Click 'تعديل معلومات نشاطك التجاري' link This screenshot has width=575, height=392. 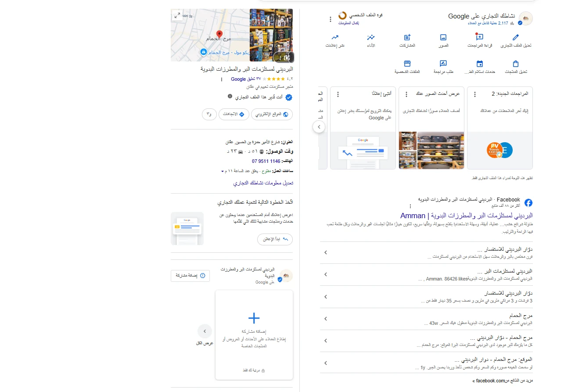click(263, 183)
